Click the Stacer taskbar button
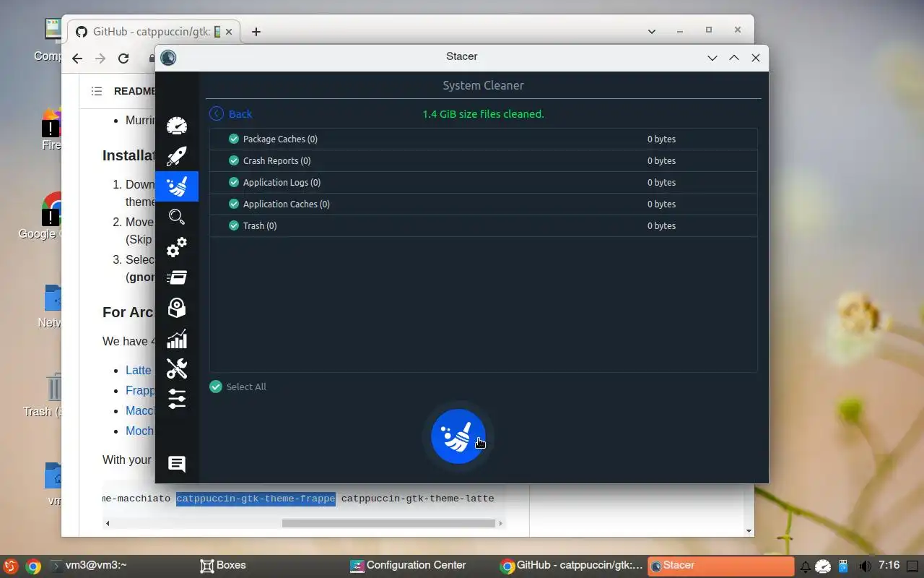Image resolution: width=924 pixels, height=578 pixels. click(x=720, y=566)
